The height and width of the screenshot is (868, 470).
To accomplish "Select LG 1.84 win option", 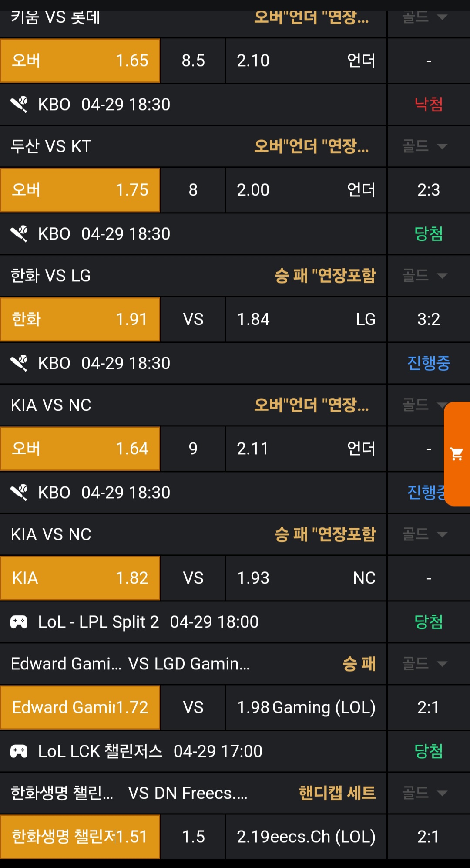I will point(306,319).
